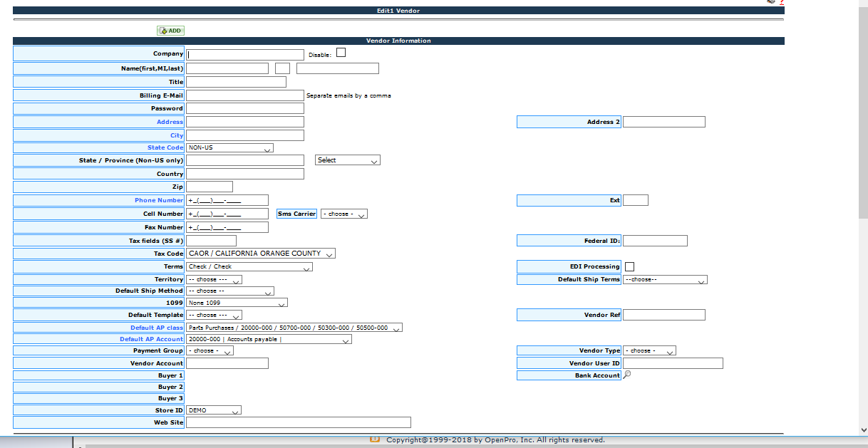This screenshot has height=448, width=868.
Task: Enable the EDI Processing checkbox
Action: [x=629, y=266]
